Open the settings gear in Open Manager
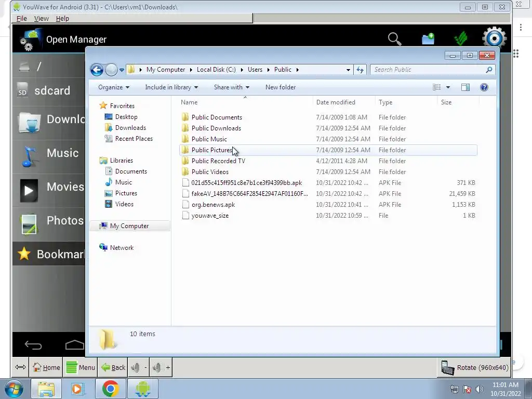The width and height of the screenshot is (532, 399). (x=495, y=37)
